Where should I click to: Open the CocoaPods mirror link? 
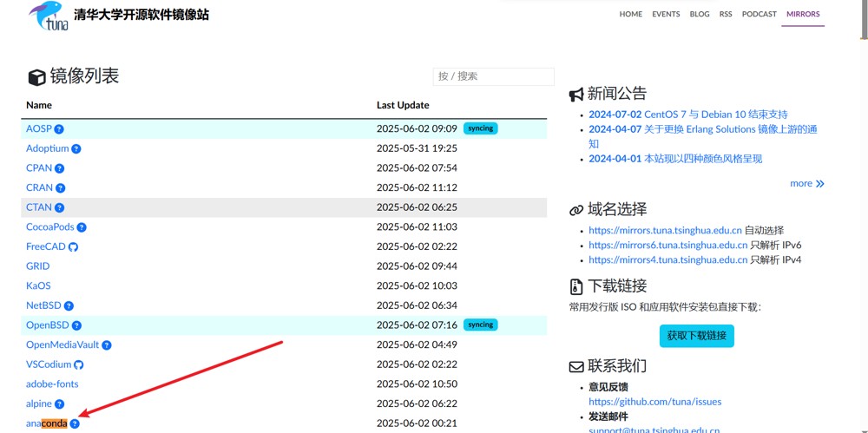(x=50, y=227)
